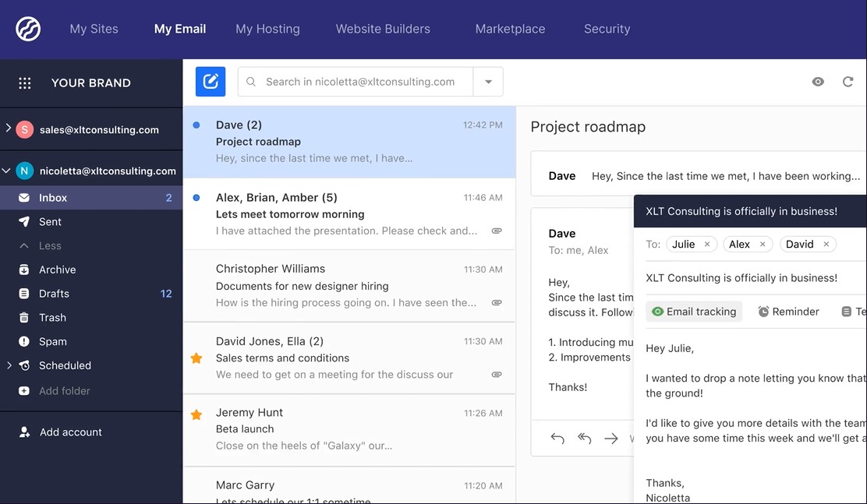
Task: Click the compose header XLT Consulting title bar
Action: point(750,211)
